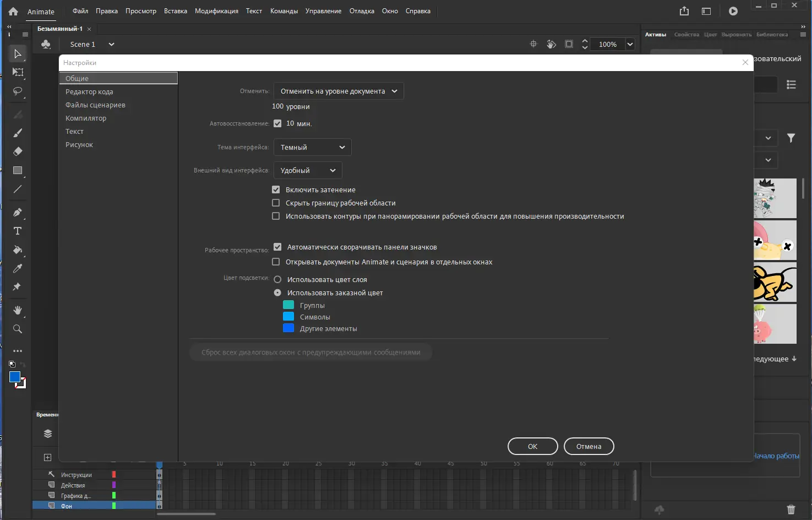Click Отмена to cancel the dialog
Viewport: 812px width, 520px height.
(x=589, y=446)
